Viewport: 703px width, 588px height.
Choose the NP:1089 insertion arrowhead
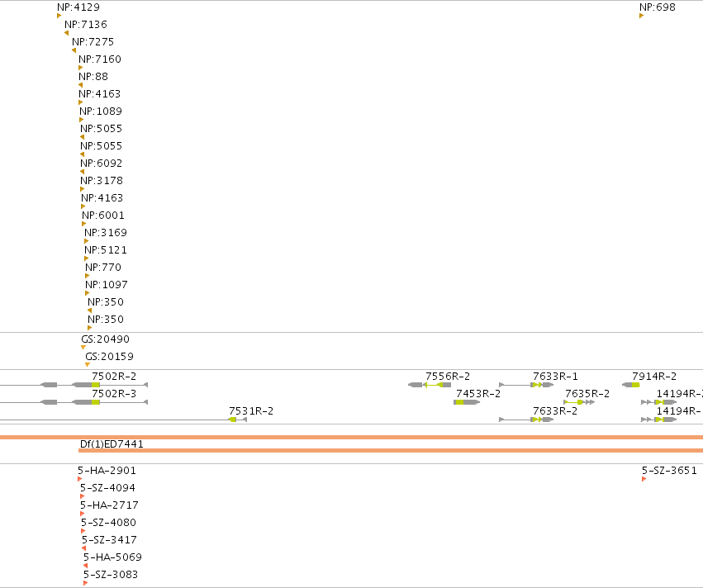pos(82,120)
